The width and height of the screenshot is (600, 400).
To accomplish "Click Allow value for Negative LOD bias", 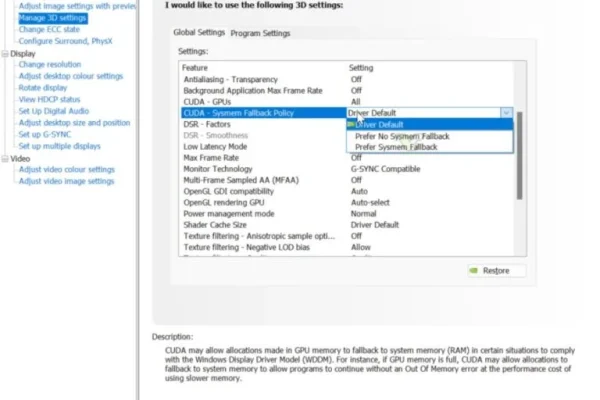I will [x=361, y=247].
